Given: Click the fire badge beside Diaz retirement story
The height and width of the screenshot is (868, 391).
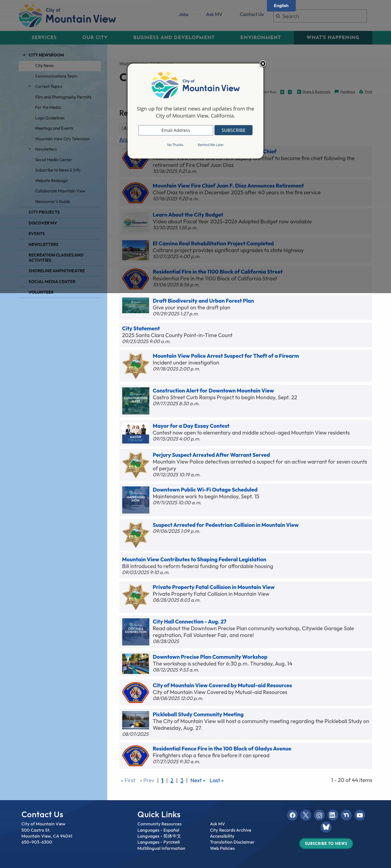Looking at the screenshot, I should [x=135, y=193].
